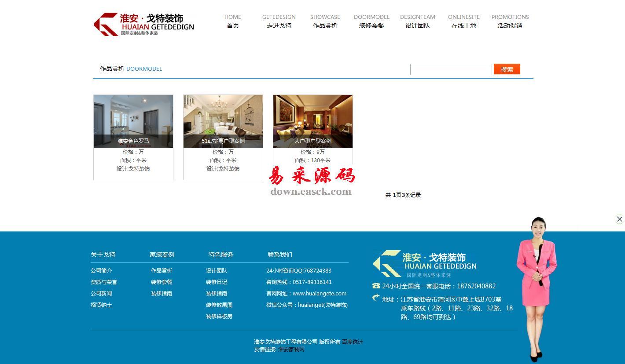The height and width of the screenshot is (364, 625).
Task: Click the 大户型户型案例 card title
Action: click(x=313, y=141)
